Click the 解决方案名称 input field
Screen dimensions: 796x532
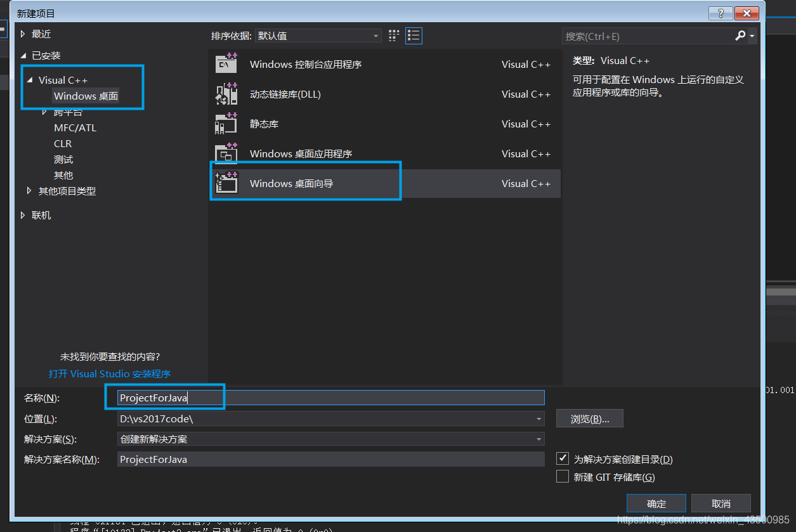tap(330, 459)
